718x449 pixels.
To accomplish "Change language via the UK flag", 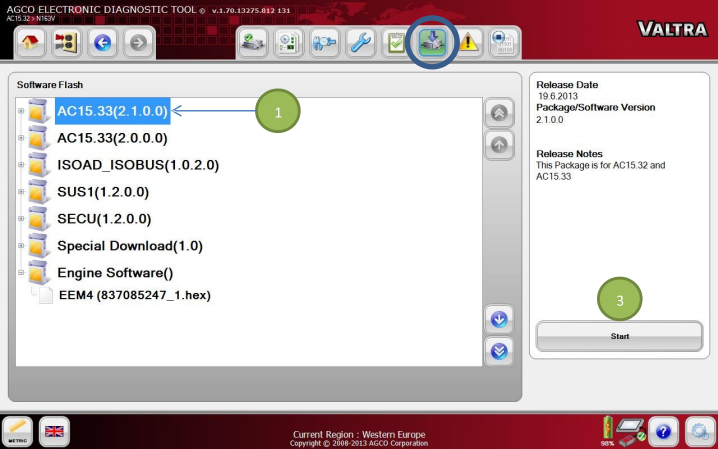I will tap(54, 431).
